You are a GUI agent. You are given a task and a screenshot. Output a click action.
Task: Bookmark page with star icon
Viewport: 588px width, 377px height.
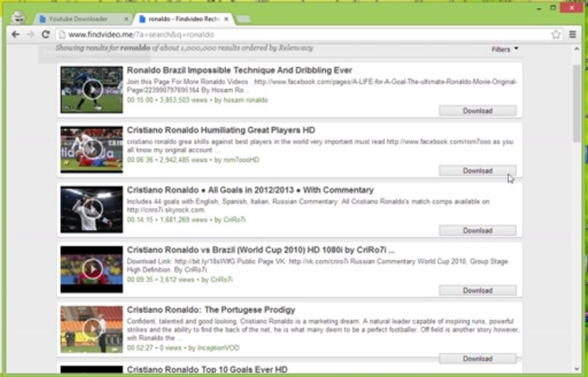coord(556,35)
